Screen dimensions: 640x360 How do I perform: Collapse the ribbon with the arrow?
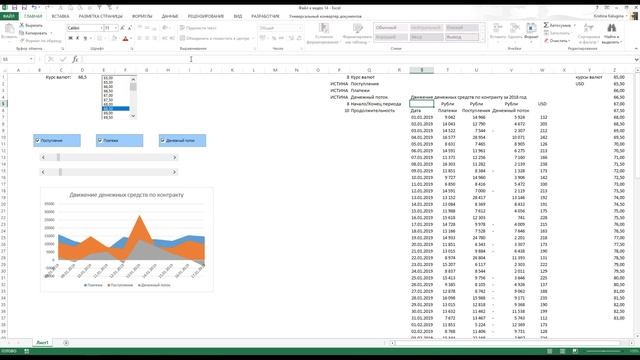[636, 49]
